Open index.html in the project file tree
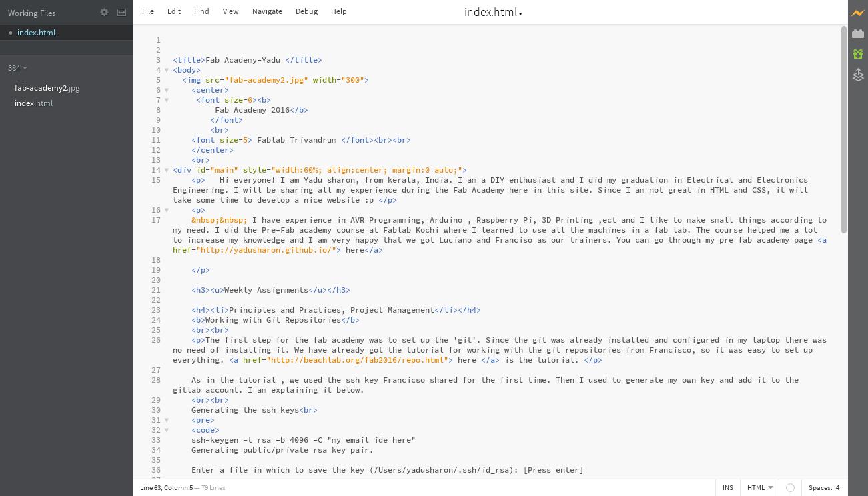The height and width of the screenshot is (496, 868). click(x=33, y=103)
